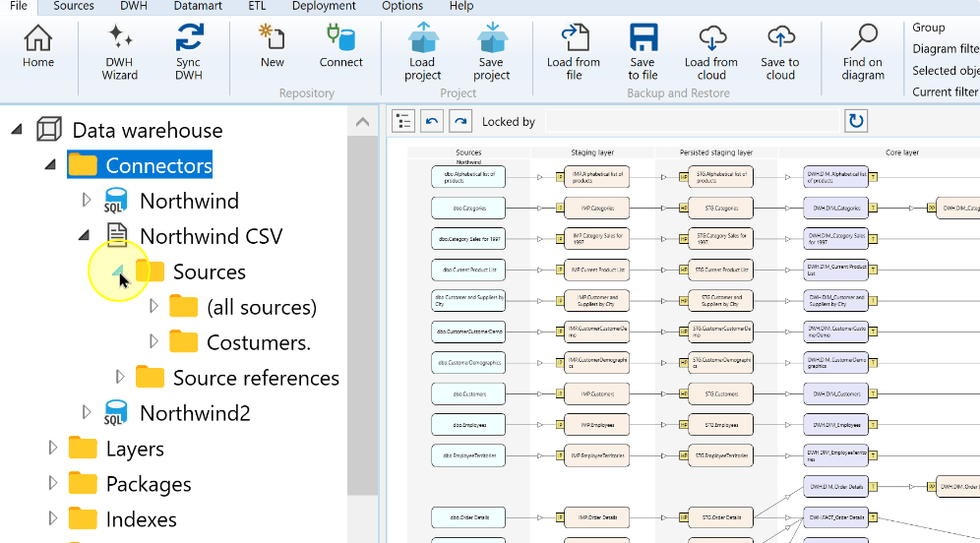Select the DWH.DIM_Categories core node

(x=836, y=208)
